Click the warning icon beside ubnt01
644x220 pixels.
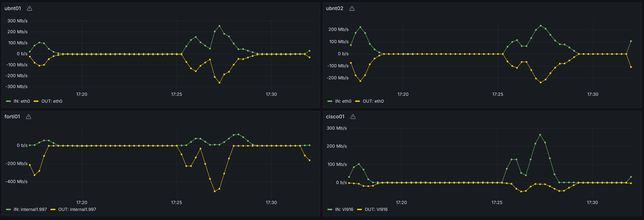29,9
